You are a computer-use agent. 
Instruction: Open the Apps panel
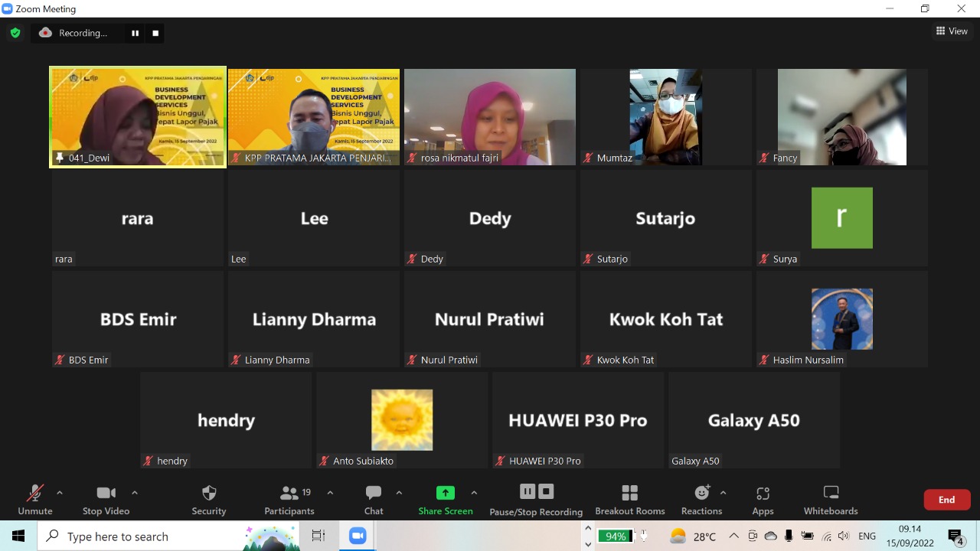click(x=763, y=500)
